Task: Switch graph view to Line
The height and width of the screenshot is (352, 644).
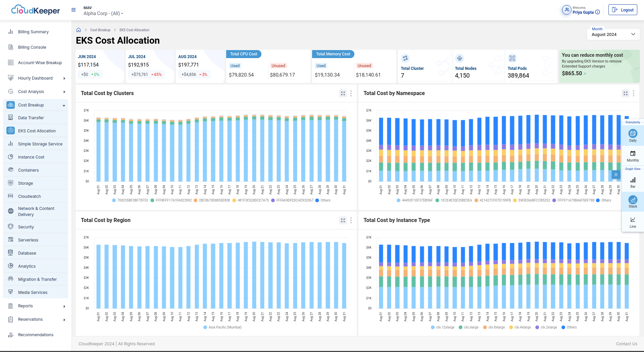Action: pyautogui.click(x=633, y=222)
